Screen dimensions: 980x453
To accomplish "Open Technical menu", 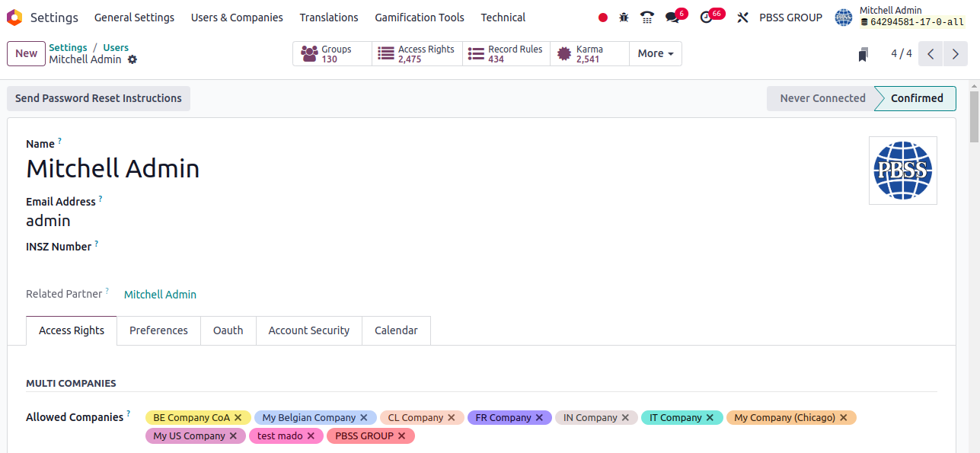I will [503, 18].
